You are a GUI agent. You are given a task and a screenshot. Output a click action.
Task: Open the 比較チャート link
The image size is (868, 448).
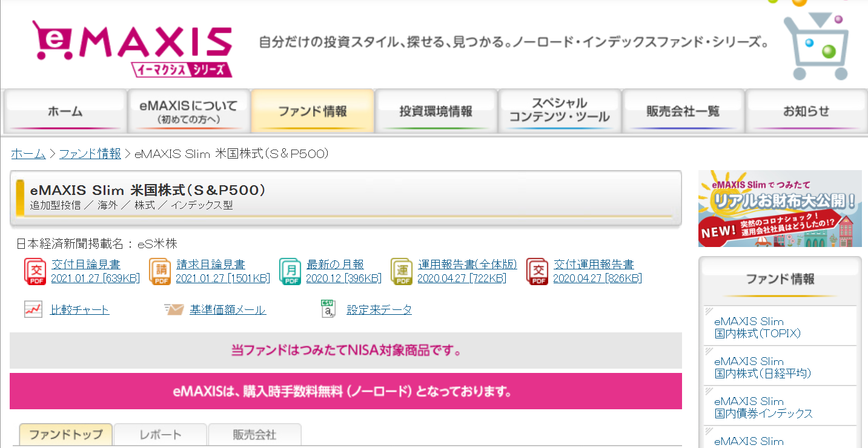pos(80,310)
